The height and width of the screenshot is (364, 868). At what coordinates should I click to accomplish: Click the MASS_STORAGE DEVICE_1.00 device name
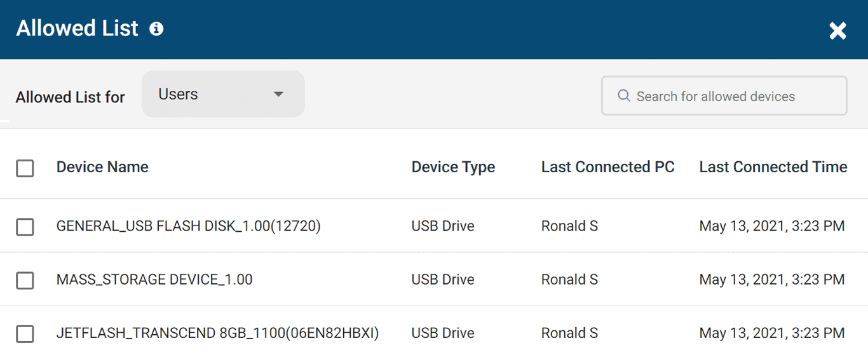pyautogui.click(x=154, y=280)
